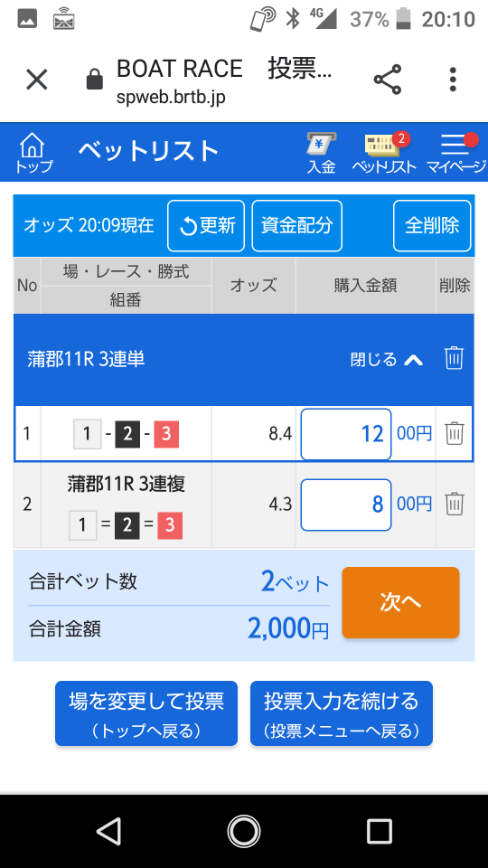Refresh odds with the 更新 button
This screenshot has width=488, height=868.
tap(206, 226)
